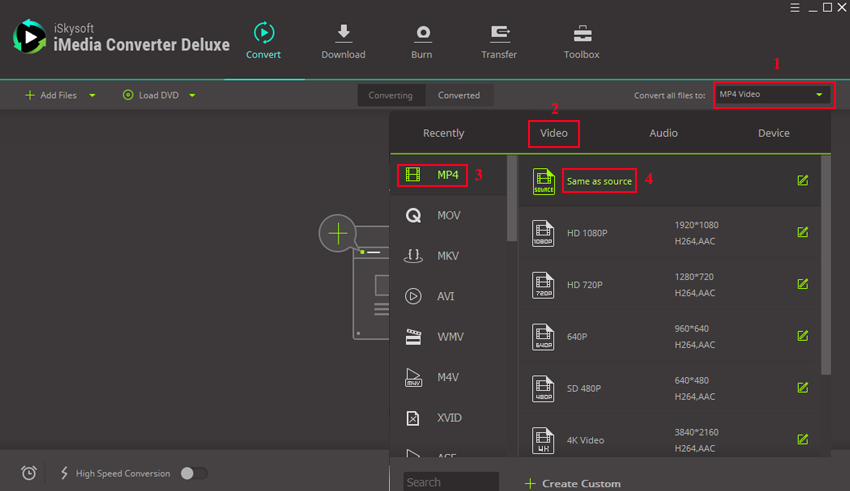Screen dimensions: 850x491
Task: Click the iSkysoft app logo
Action: point(29,37)
